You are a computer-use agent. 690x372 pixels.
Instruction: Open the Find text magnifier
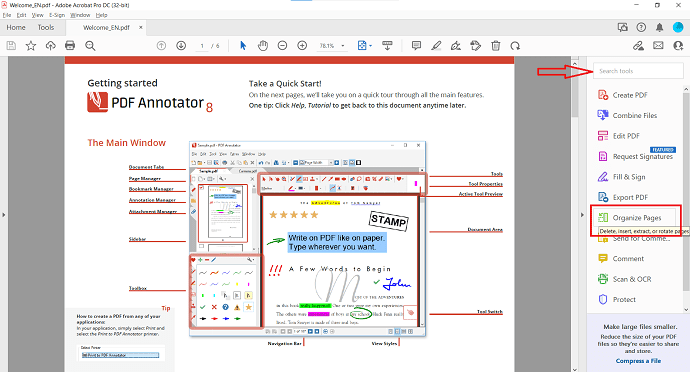click(x=90, y=46)
